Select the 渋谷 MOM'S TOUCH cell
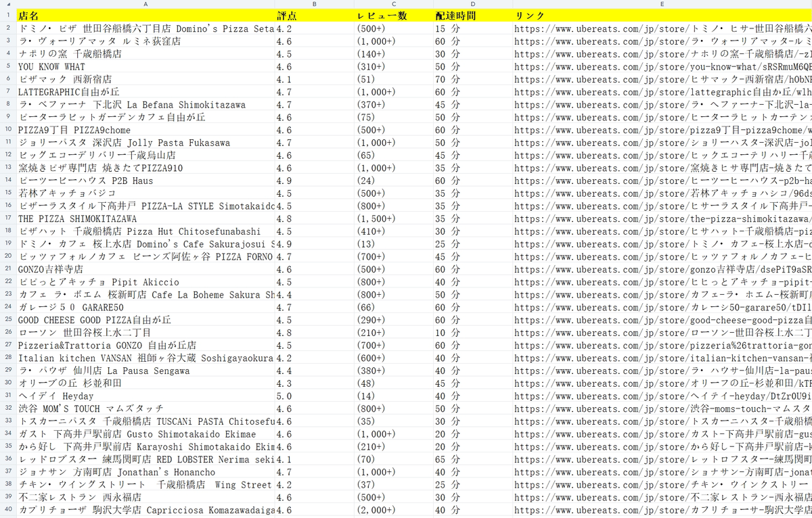Viewport: 812px width, 518px height. 145,408
